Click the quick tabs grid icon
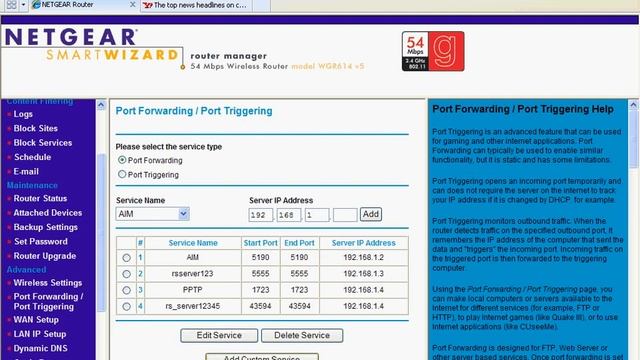 point(11,5)
